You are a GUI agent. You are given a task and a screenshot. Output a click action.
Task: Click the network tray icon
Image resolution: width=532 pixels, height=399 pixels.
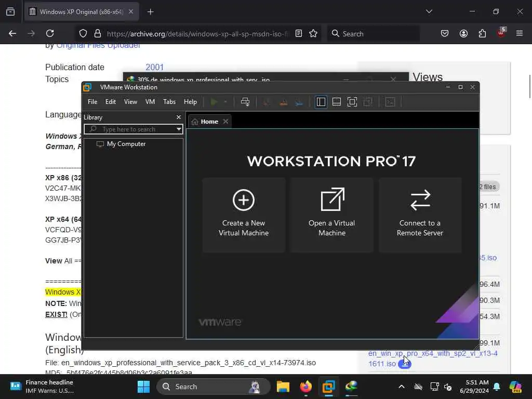pos(435,387)
